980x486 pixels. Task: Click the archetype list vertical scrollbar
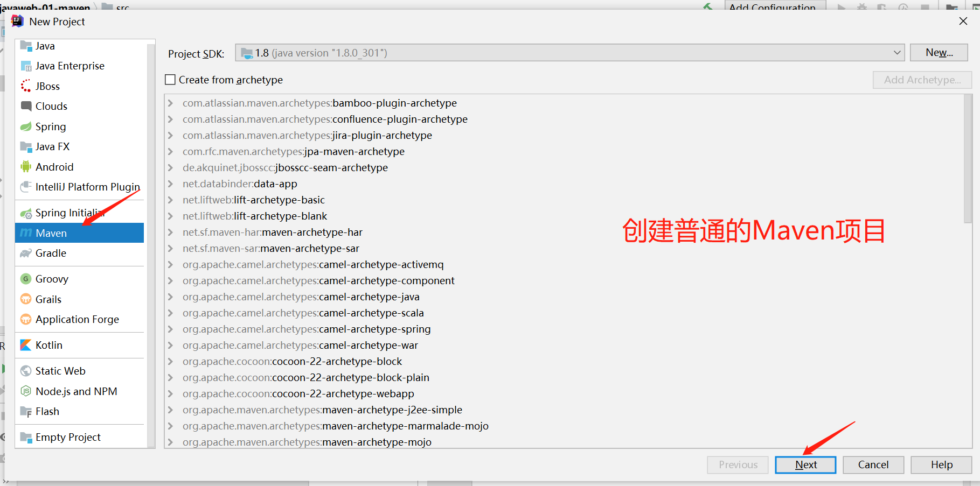(x=968, y=159)
